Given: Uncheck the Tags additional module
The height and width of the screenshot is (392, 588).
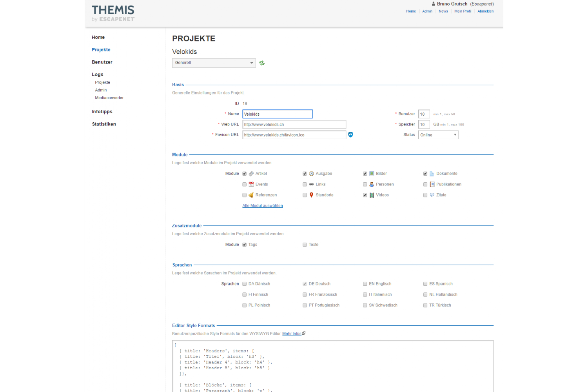Looking at the screenshot, I should (245, 245).
